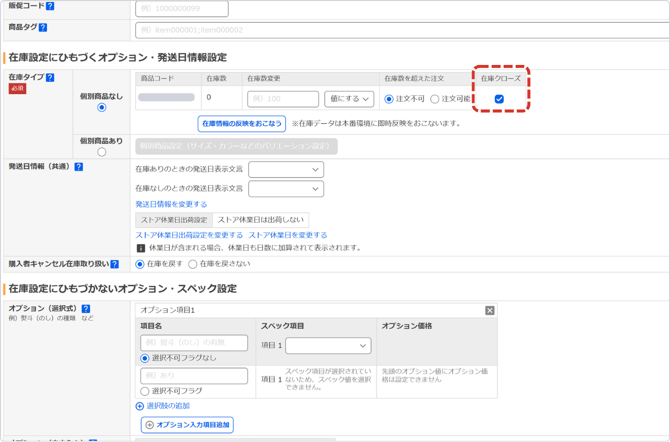The image size is (670, 442).
Task: Click help icon beside オプション（選択式）
Action: [86, 309]
